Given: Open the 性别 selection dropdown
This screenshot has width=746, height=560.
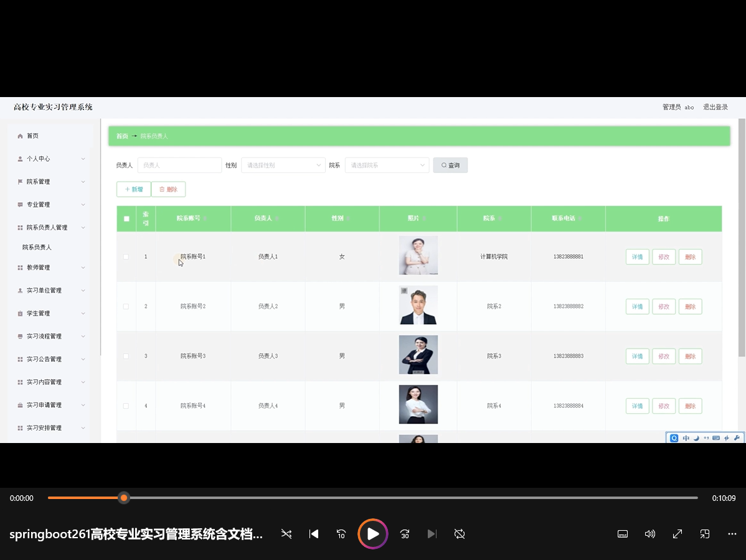Looking at the screenshot, I should pos(283,165).
